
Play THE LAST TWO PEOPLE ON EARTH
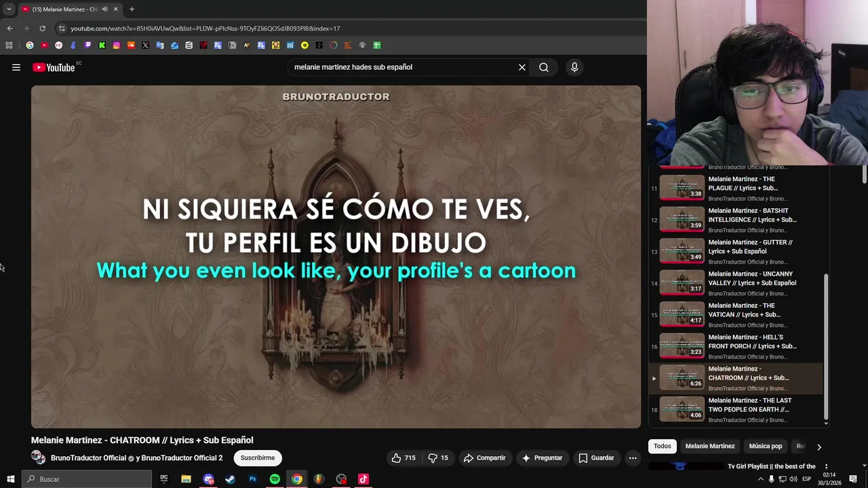point(736,409)
